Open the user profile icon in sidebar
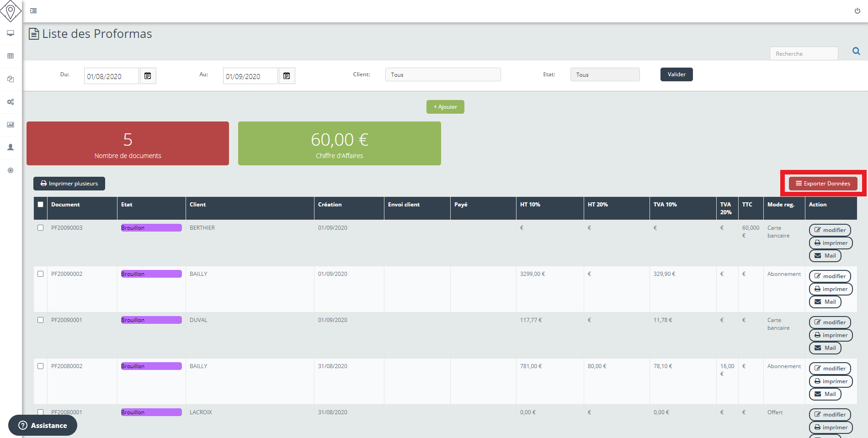The image size is (868, 438). (x=10, y=147)
